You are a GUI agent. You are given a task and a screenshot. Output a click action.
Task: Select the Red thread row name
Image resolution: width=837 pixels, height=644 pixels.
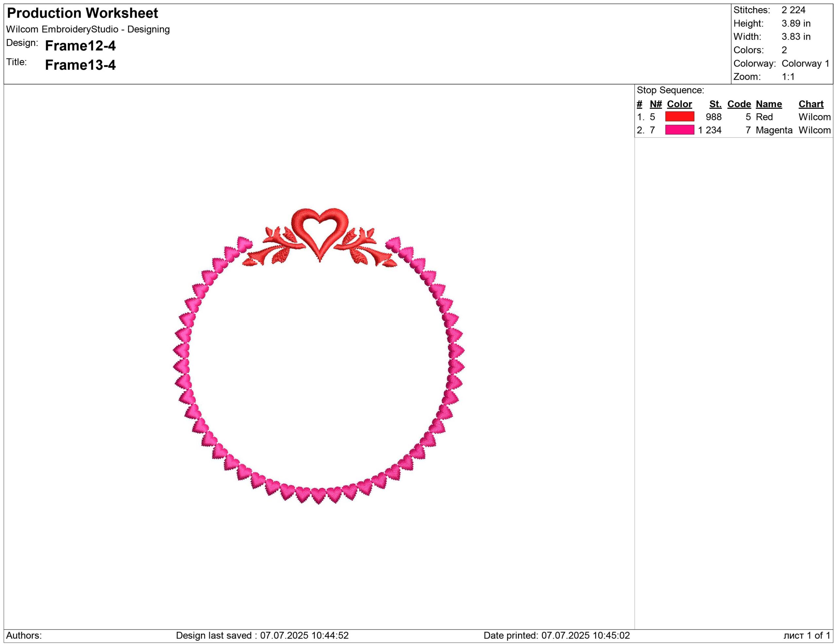pyautogui.click(x=764, y=117)
